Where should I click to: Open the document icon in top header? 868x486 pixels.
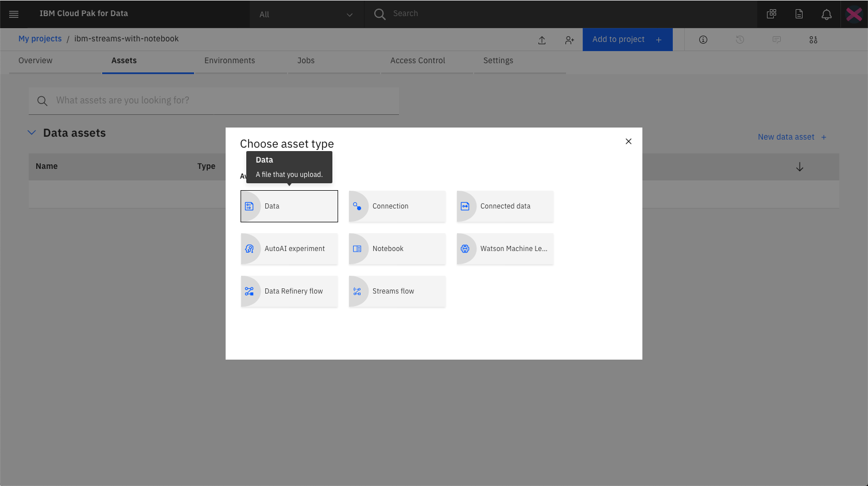click(x=799, y=14)
